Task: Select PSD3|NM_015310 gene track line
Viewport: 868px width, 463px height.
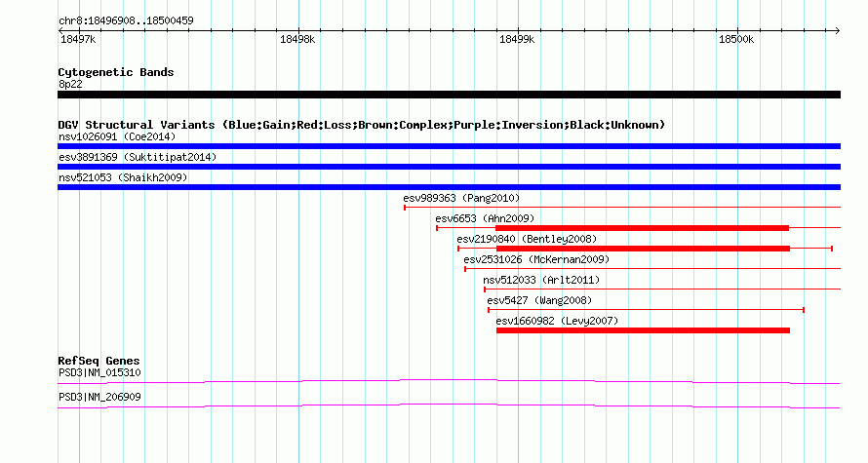Action: (x=449, y=382)
